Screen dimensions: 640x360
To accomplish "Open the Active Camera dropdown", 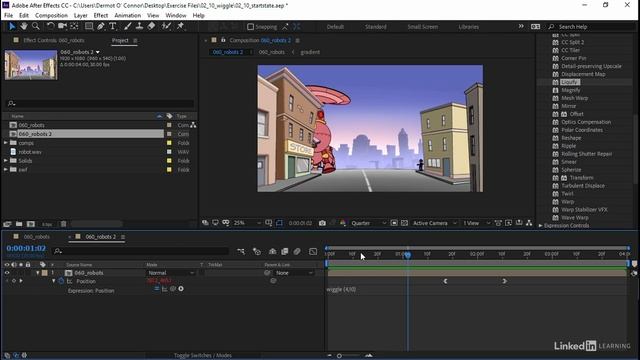I will point(434,223).
